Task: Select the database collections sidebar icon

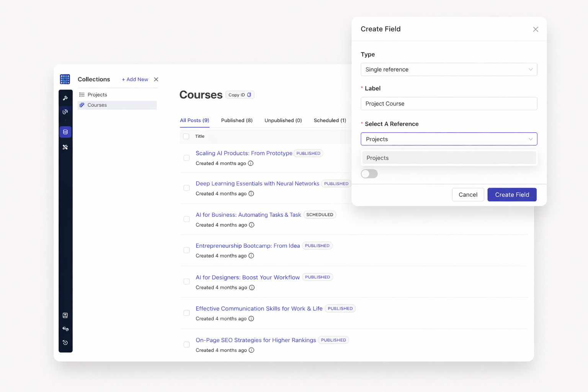Action: (65, 132)
